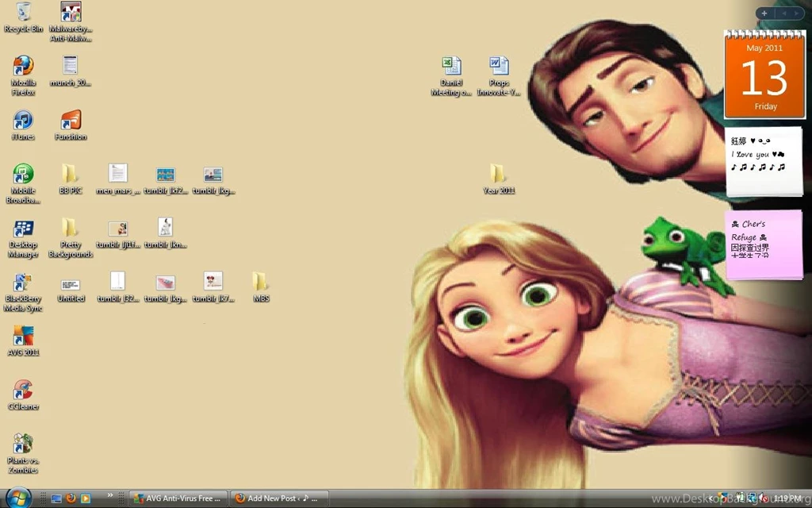Select the tumblr_lkg... image beside MBS folder row
The height and width of the screenshot is (508, 812).
click(x=166, y=288)
